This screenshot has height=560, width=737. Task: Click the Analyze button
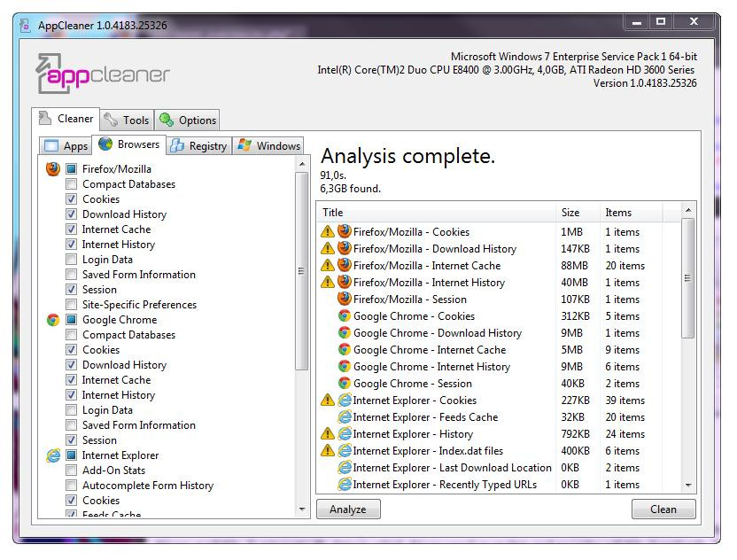click(348, 509)
